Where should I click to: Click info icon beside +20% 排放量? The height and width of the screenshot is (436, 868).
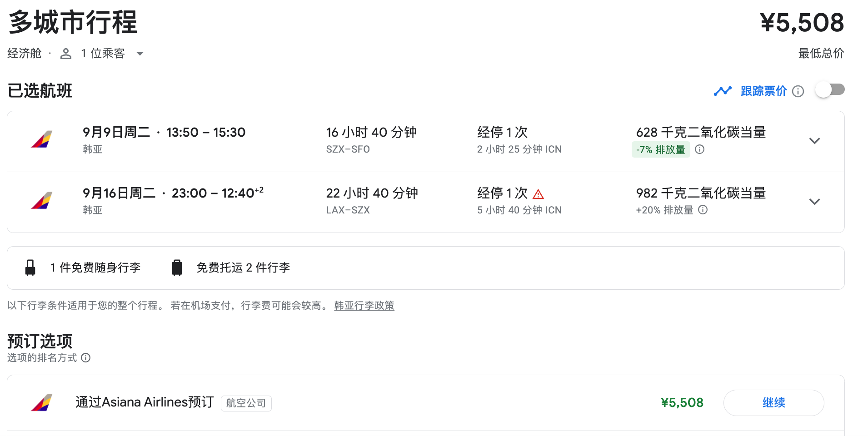pyautogui.click(x=703, y=210)
